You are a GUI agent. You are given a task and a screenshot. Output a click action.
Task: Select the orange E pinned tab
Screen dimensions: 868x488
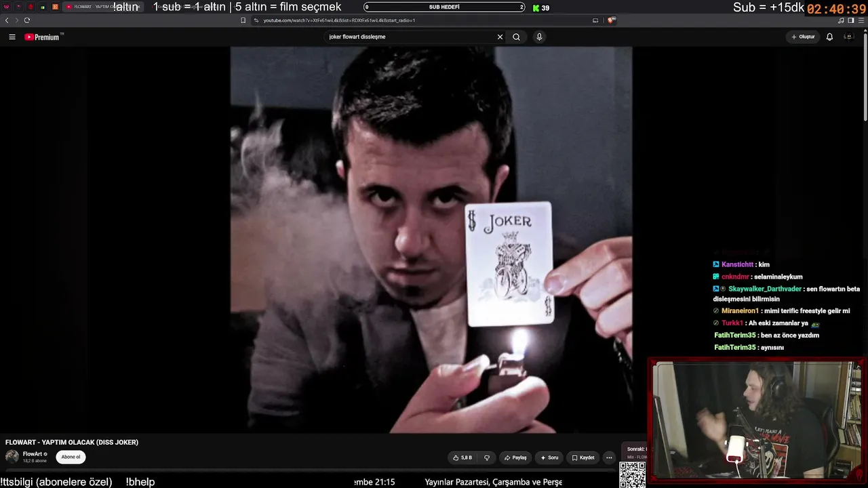55,7
